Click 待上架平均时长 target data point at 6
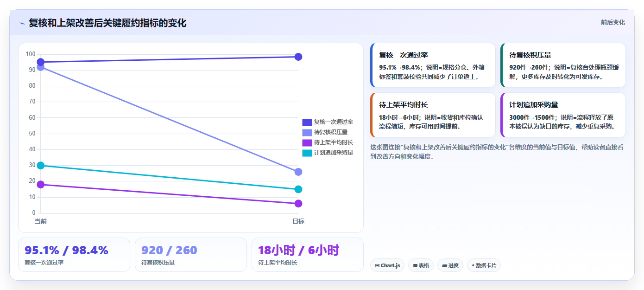This screenshot has height=290, width=644. pos(298,204)
